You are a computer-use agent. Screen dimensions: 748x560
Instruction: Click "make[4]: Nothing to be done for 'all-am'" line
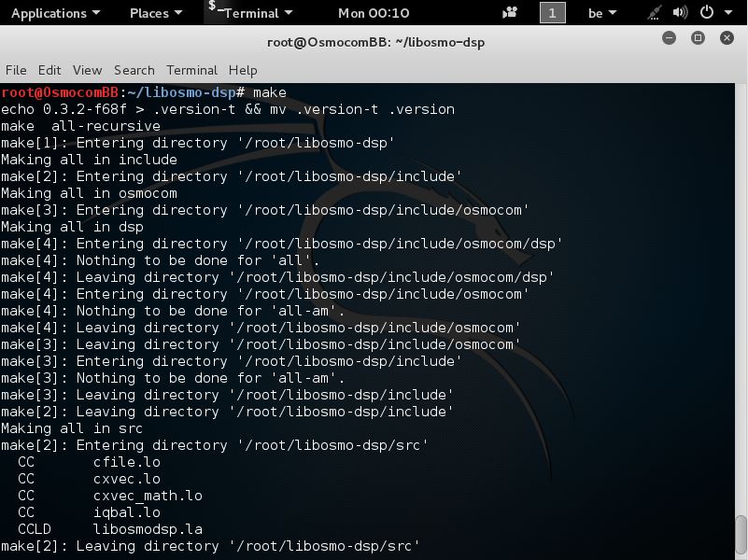(173, 311)
